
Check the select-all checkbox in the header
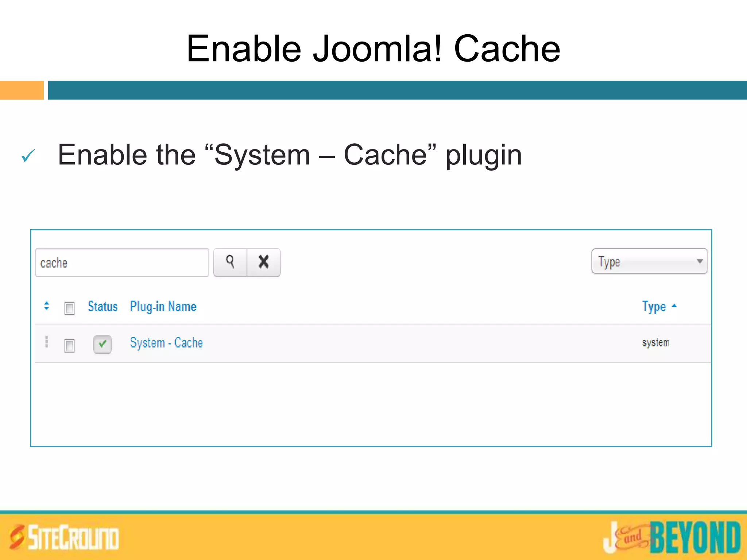(69, 308)
